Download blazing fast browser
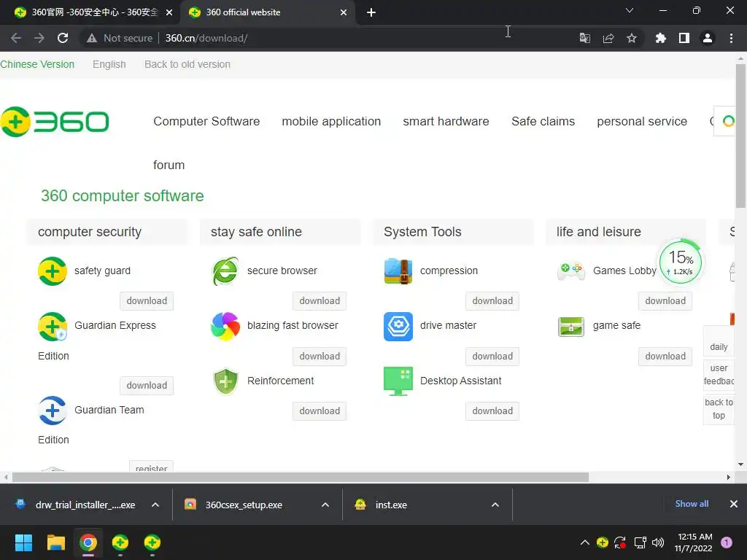 [320, 356]
